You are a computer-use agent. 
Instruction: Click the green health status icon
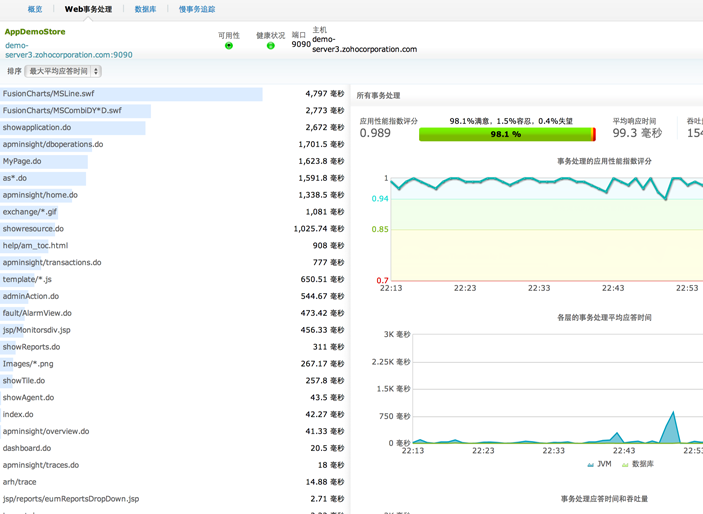tap(270, 46)
